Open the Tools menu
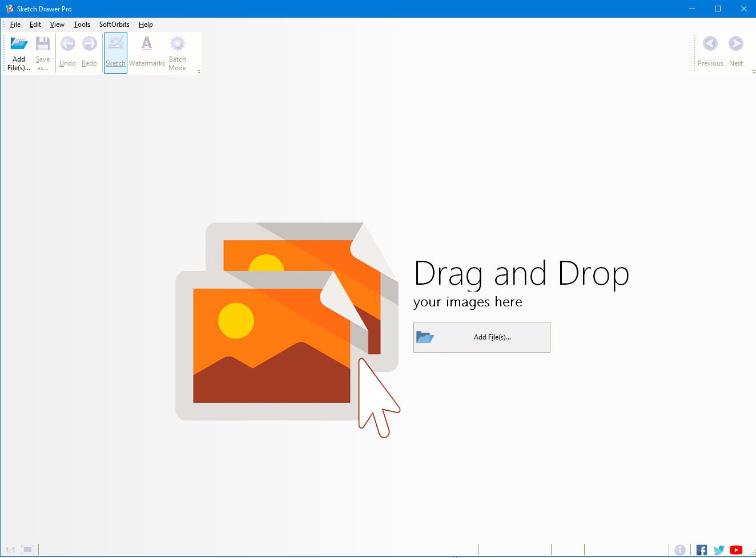The width and height of the screenshot is (756, 558). coord(82,25)
